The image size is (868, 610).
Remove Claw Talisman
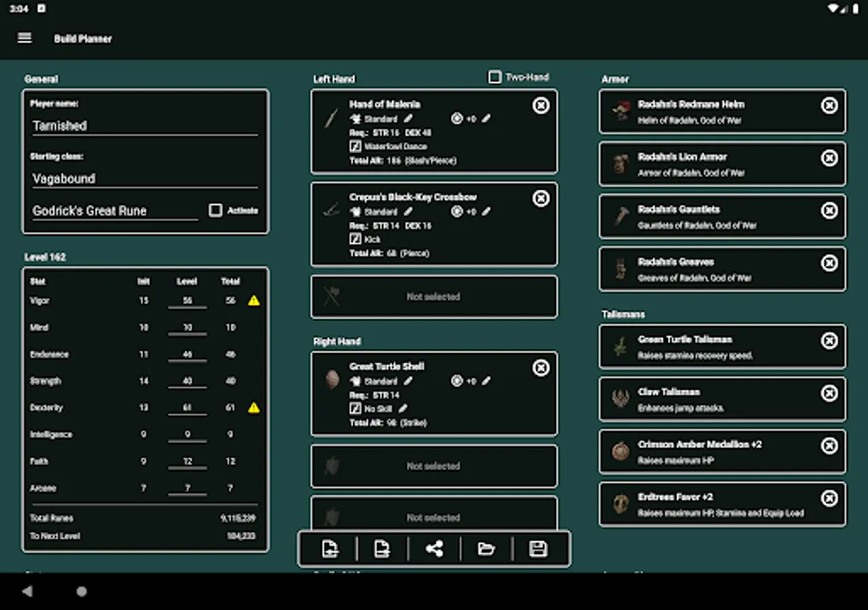pyautogui.click(x=829, y=393)
